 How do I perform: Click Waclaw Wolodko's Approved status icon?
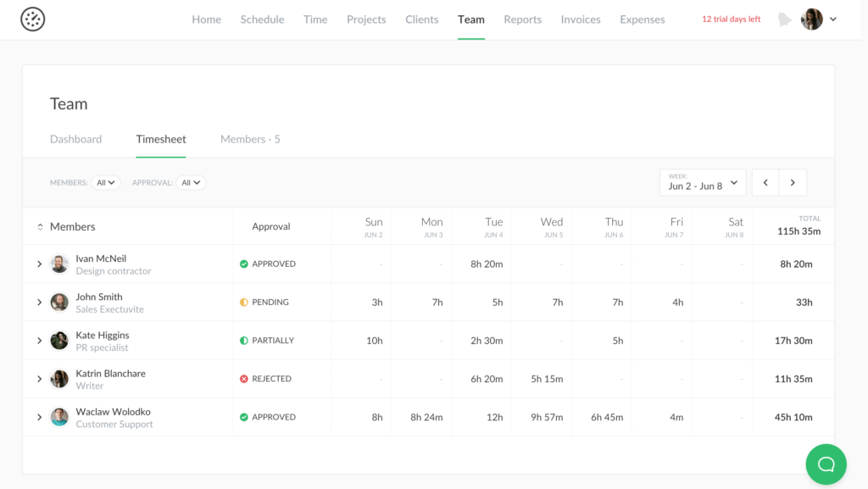click(243, 417)
